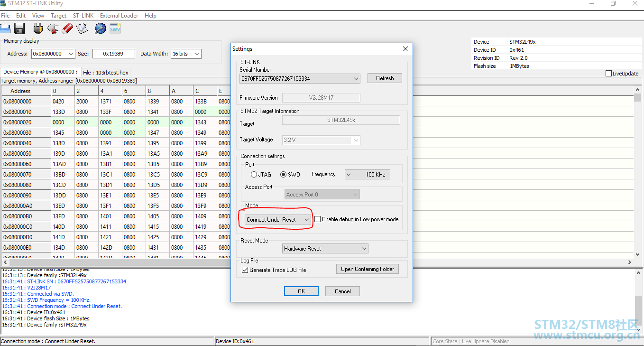
Task: Select the JTAG port radio button
Action: click(254, 175)
